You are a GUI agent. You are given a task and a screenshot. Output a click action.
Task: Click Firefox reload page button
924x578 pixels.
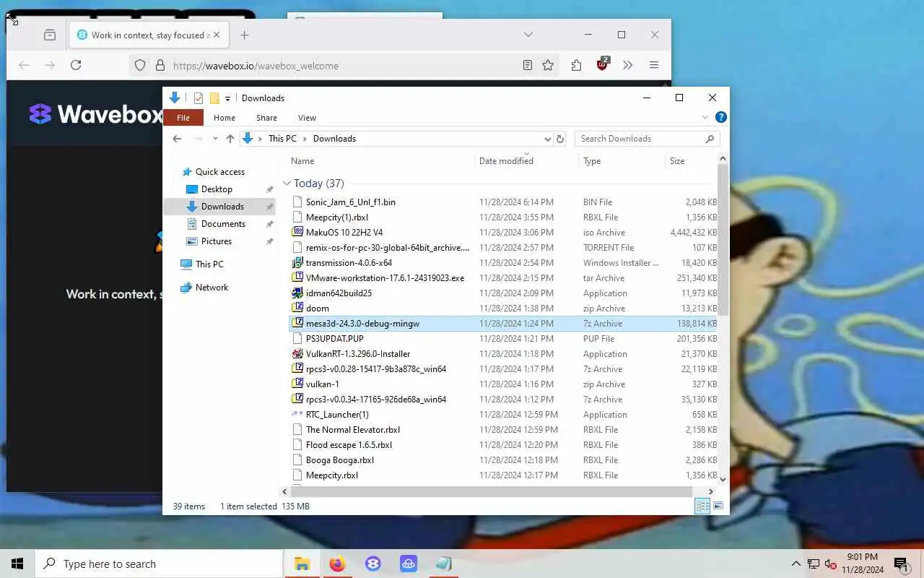coord(76,65)
